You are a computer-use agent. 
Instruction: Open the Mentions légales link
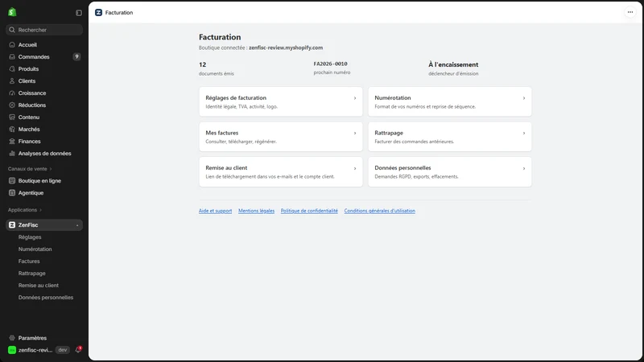256,211
